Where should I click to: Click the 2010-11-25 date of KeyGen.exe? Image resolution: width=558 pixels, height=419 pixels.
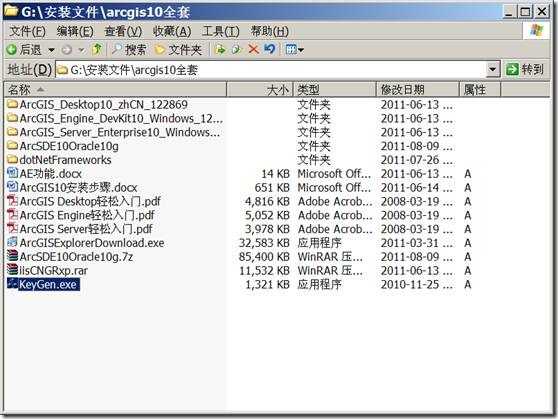[x=416, y=284]
